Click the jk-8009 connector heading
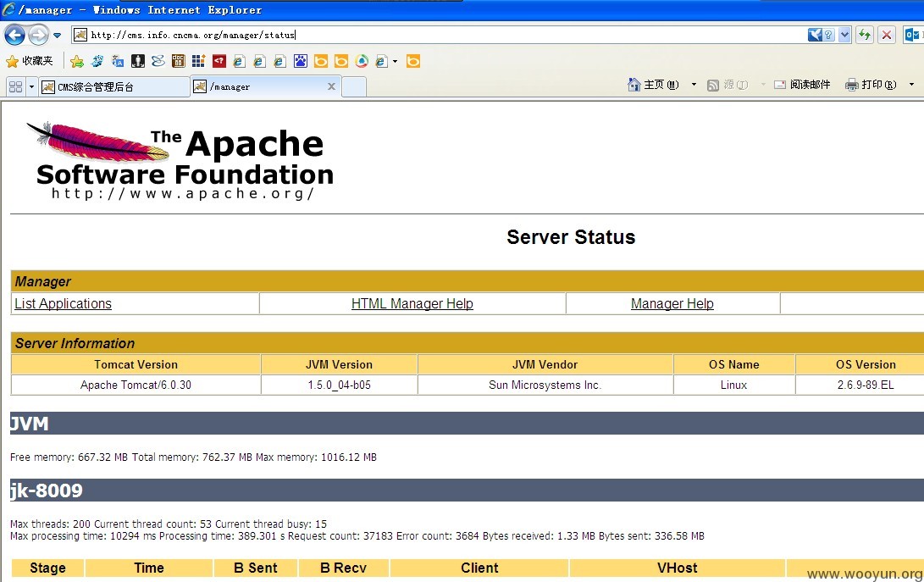The height and width of the screenshot is (582, 924). [47, 491]
